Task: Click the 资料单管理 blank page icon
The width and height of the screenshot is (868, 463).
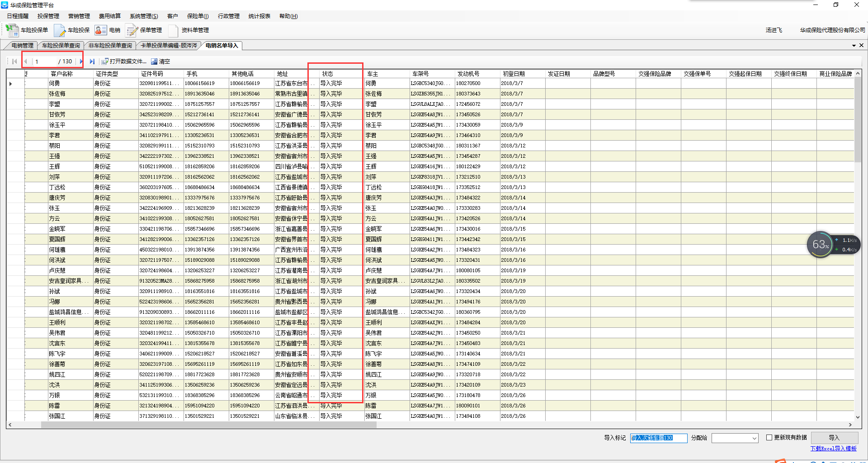Action: click(173, 30)
